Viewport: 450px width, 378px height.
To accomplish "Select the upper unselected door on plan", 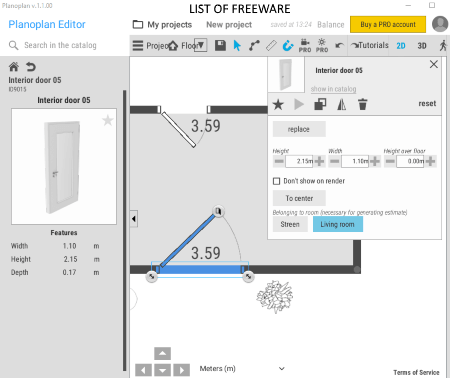I will click(179, 129).
